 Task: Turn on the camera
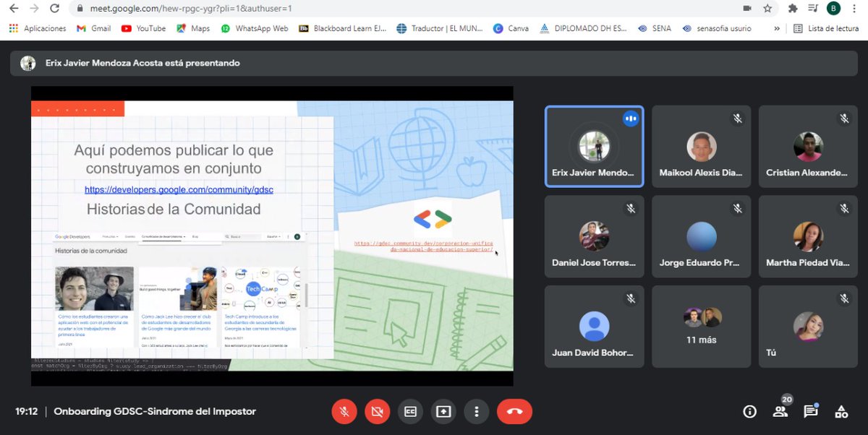[x=377, y=411]
